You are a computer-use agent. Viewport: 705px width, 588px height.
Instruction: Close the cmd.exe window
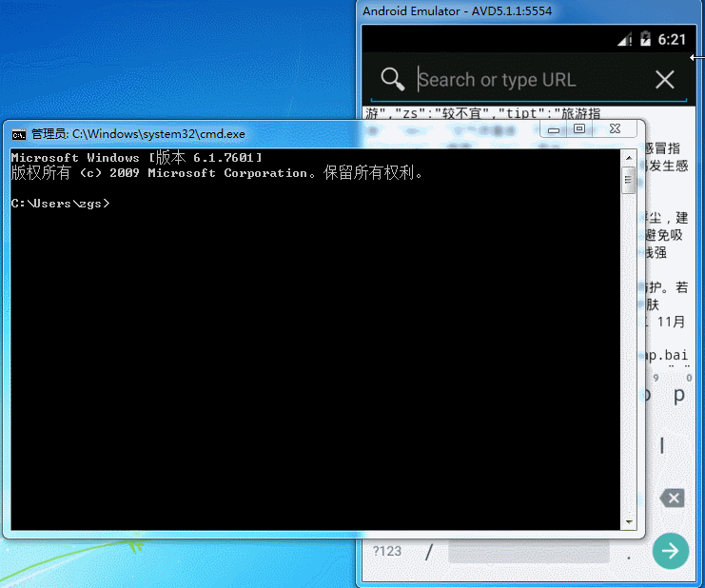615,129
